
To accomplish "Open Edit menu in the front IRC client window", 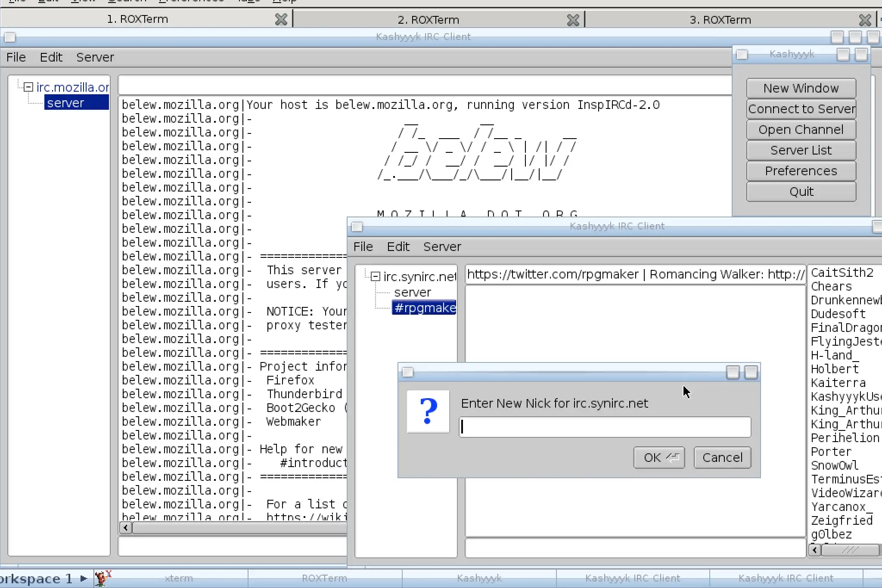I will (x=398, y=247).
